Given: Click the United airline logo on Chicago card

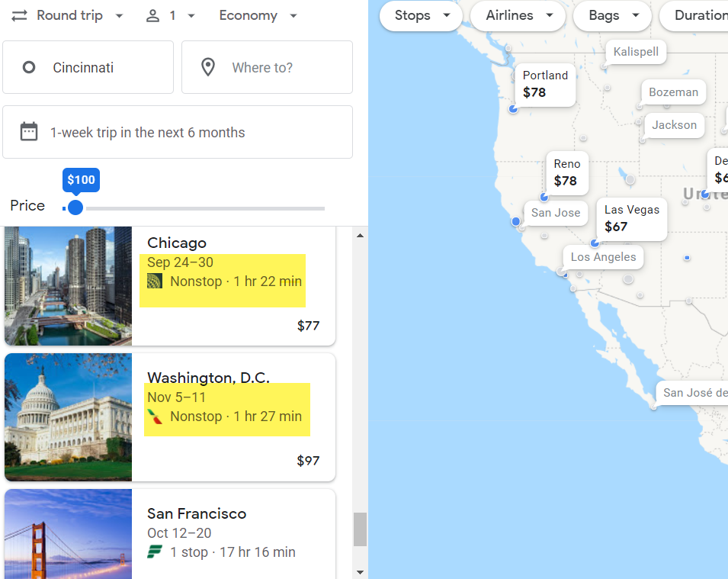Looking at the screenshot, I should [155, 281].
